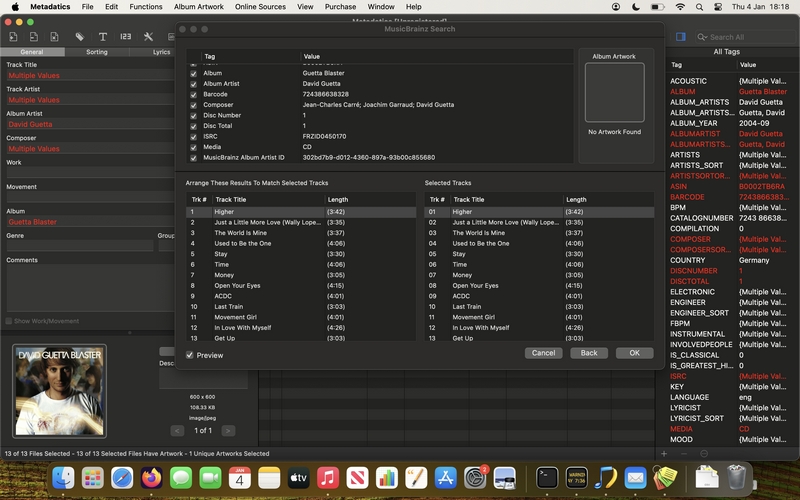Switch to the Sorting tab
The width and height of the screenshot is (800, 500).
point(97,52)
